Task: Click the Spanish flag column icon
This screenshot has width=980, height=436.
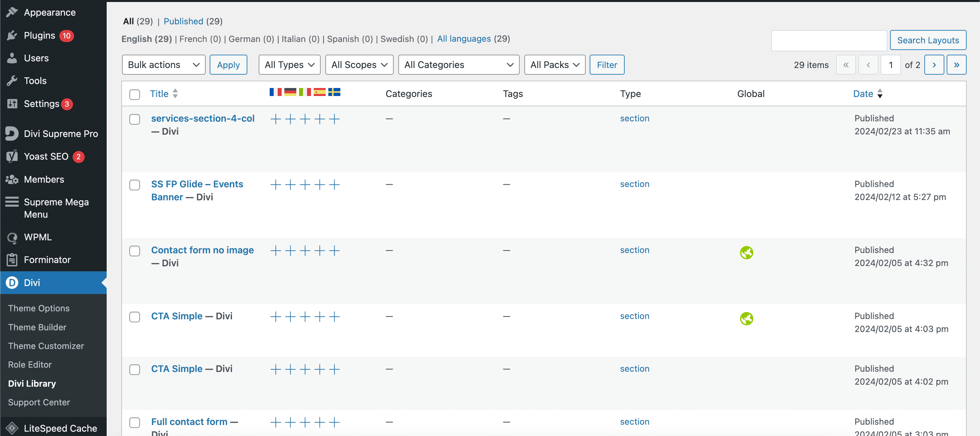Action: coord(320,92)
